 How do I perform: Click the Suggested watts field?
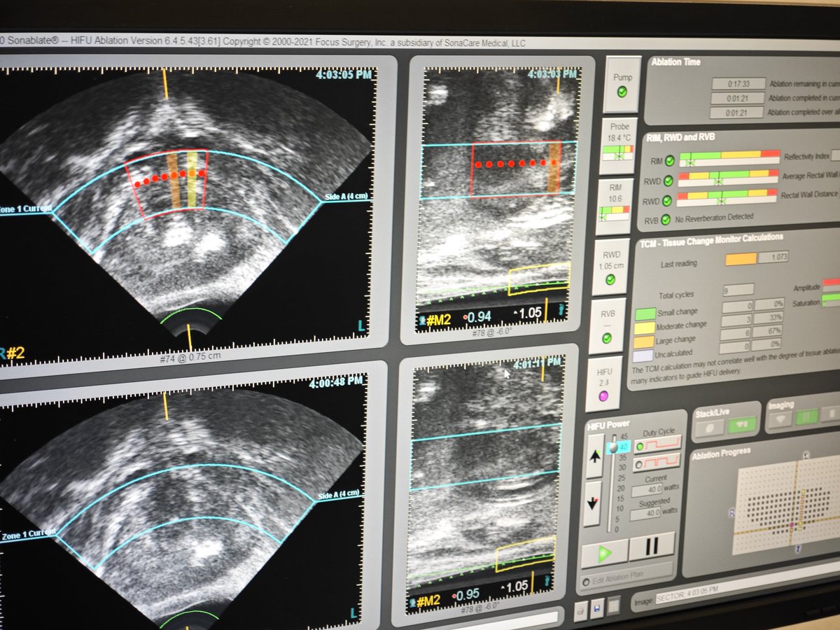click(x=645, y=514)
